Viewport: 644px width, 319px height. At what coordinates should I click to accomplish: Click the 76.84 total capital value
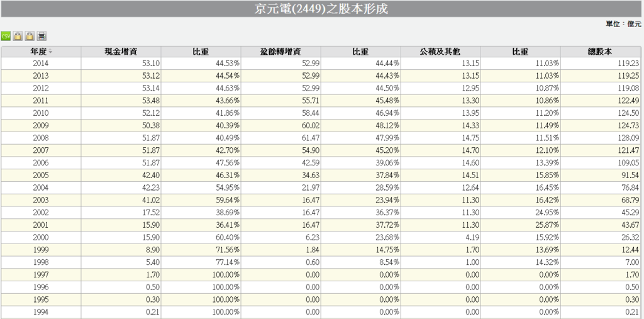(x=631, y=187)
